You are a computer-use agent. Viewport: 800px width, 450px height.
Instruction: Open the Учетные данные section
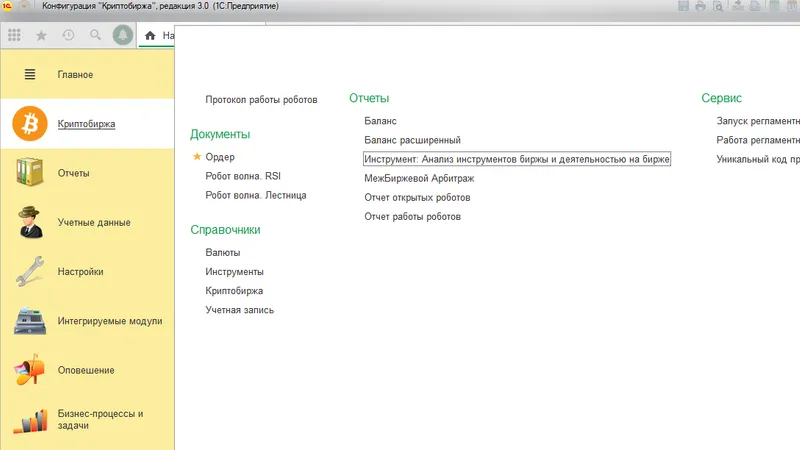[x=94, y=222]
